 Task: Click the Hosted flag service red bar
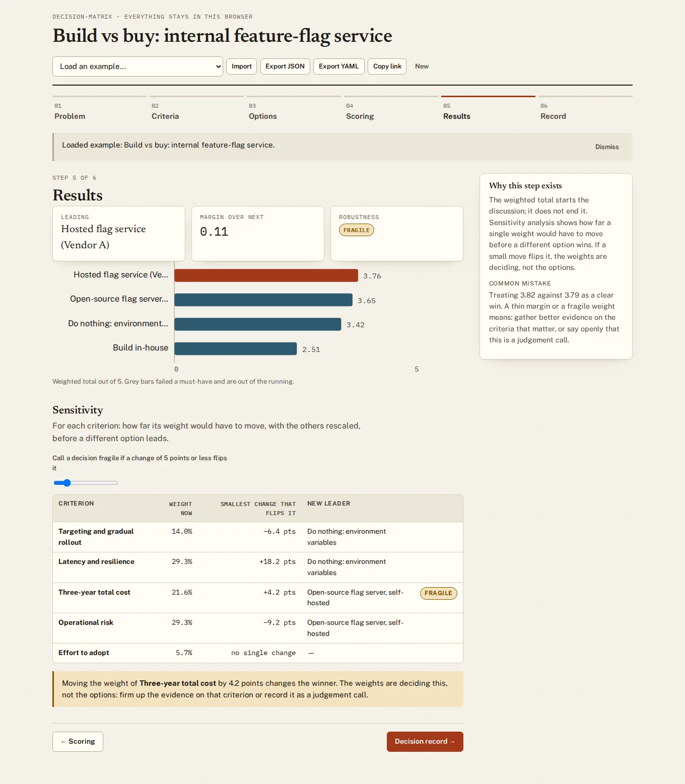(x=266, y=275)
